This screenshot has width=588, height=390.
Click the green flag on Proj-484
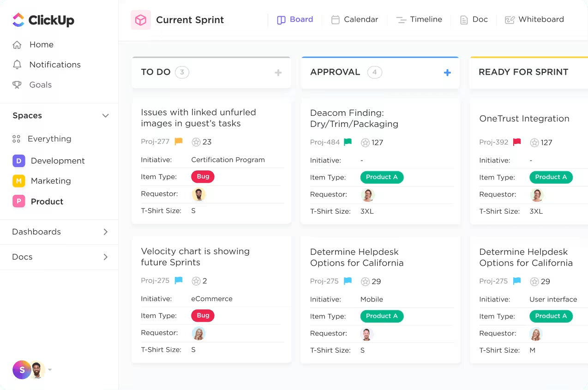pos(348,142)
